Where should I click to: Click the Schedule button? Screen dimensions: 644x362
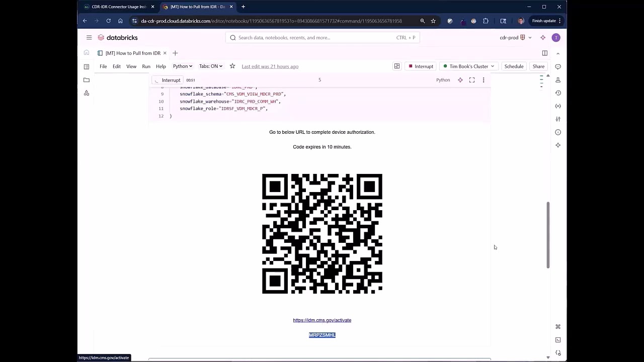(514, 66)
